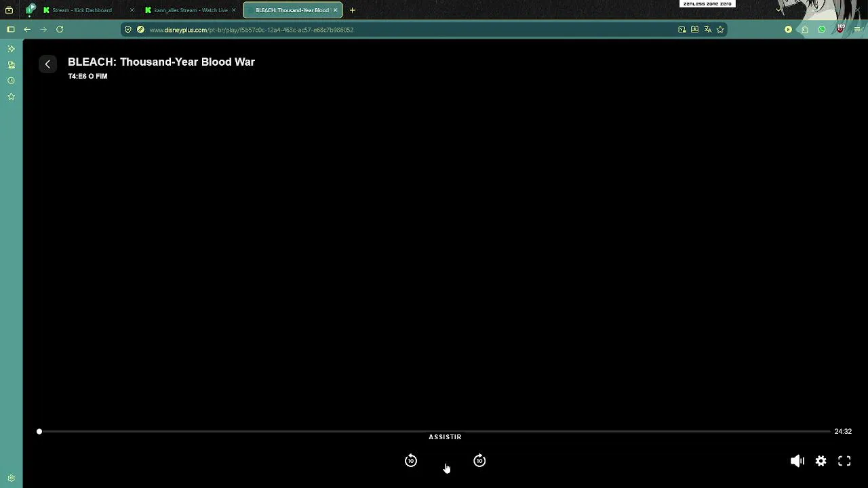The image size is (868, 488).
Task: Open the player settings gear
Action: (821, 461)
